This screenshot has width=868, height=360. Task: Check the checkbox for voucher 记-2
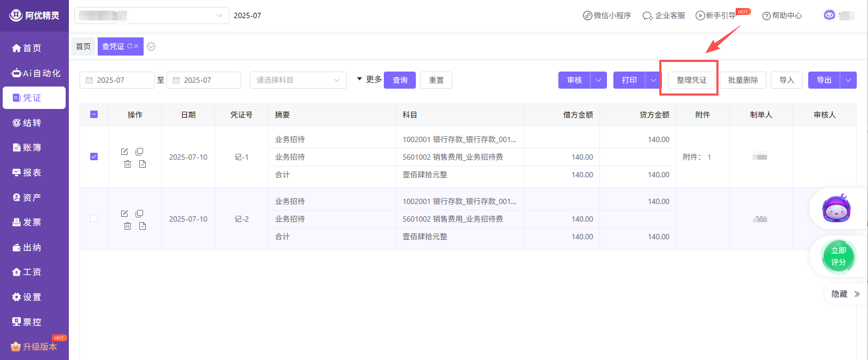pyautogui.click(x=94, y=218)
